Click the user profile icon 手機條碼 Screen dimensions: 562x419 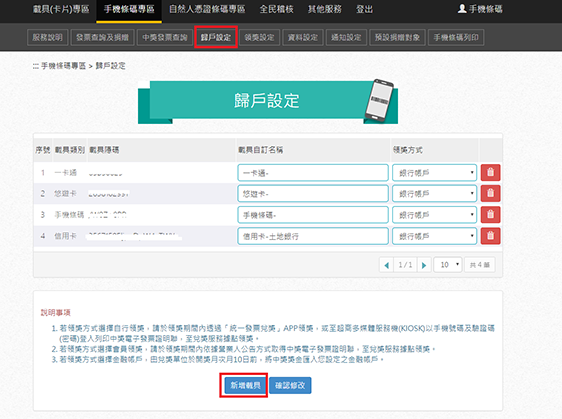point(480,9)
